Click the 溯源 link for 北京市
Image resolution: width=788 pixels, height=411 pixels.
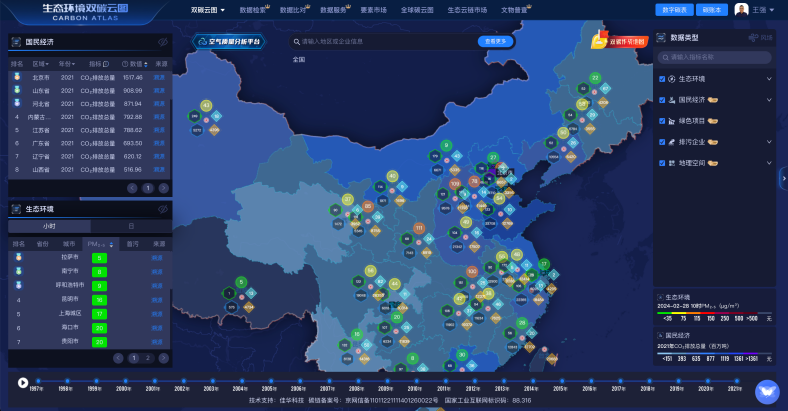159,77
